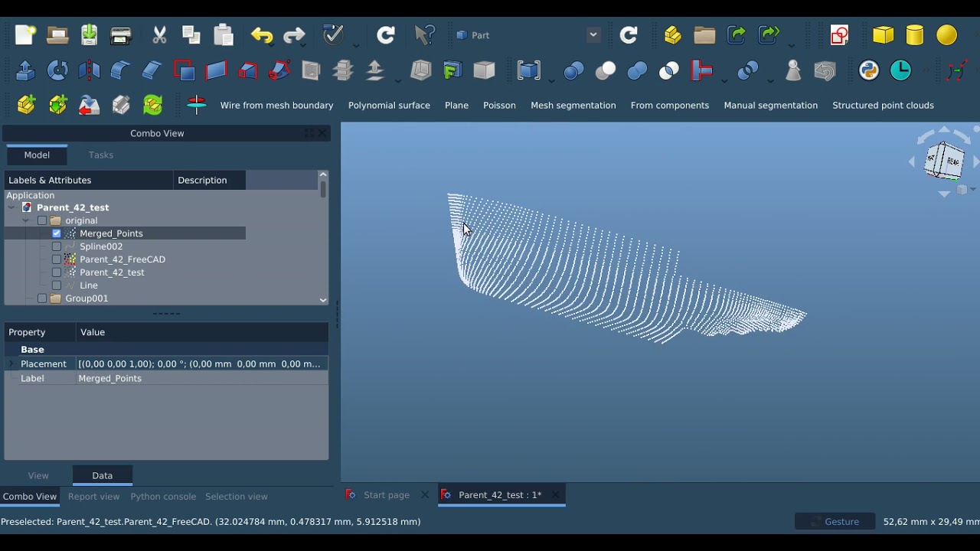Click the Mesh segmentation command
This screenshot has height=551, width=980.
573,106
